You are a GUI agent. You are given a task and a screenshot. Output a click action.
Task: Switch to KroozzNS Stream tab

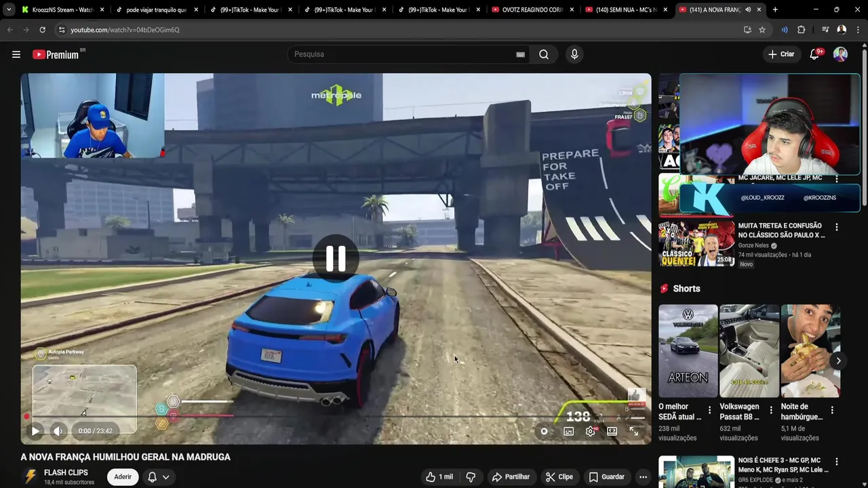pos(61,9)
